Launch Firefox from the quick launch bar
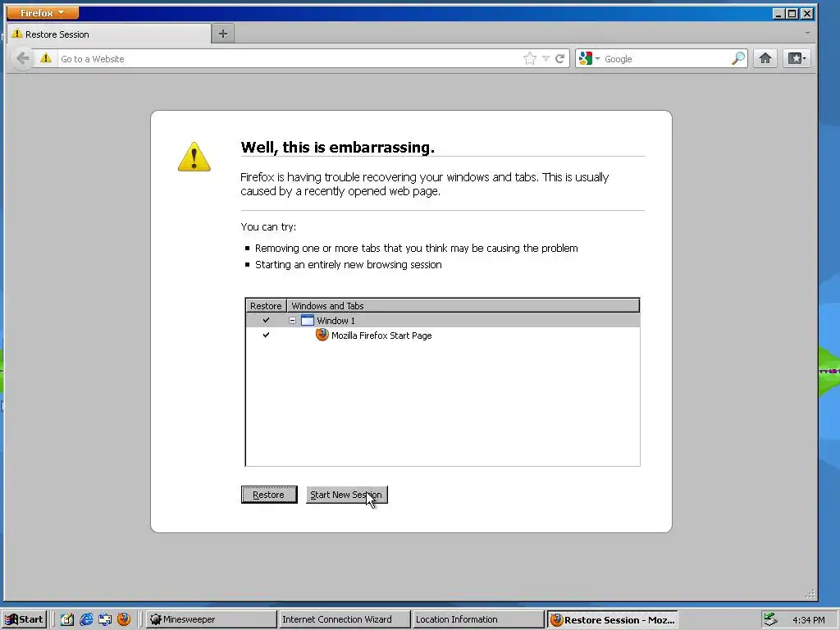Screen dimensions: 840x630 [x=124, y=619]
